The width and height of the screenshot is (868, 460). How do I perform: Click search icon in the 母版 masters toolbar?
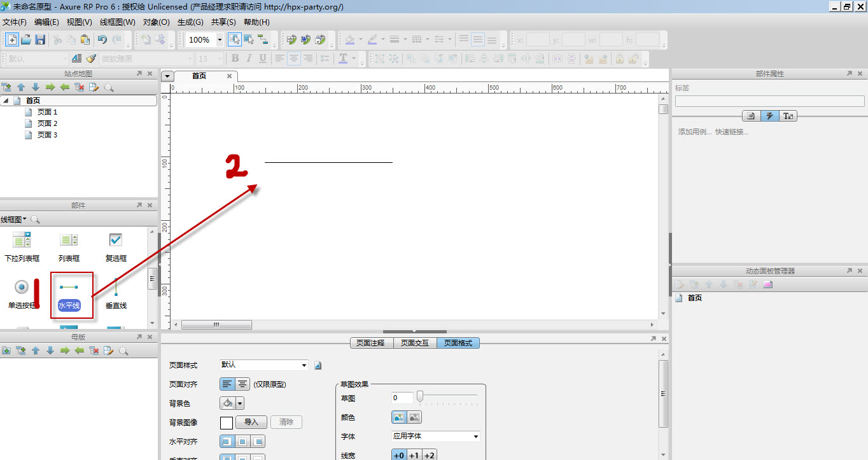coord(123,351)
